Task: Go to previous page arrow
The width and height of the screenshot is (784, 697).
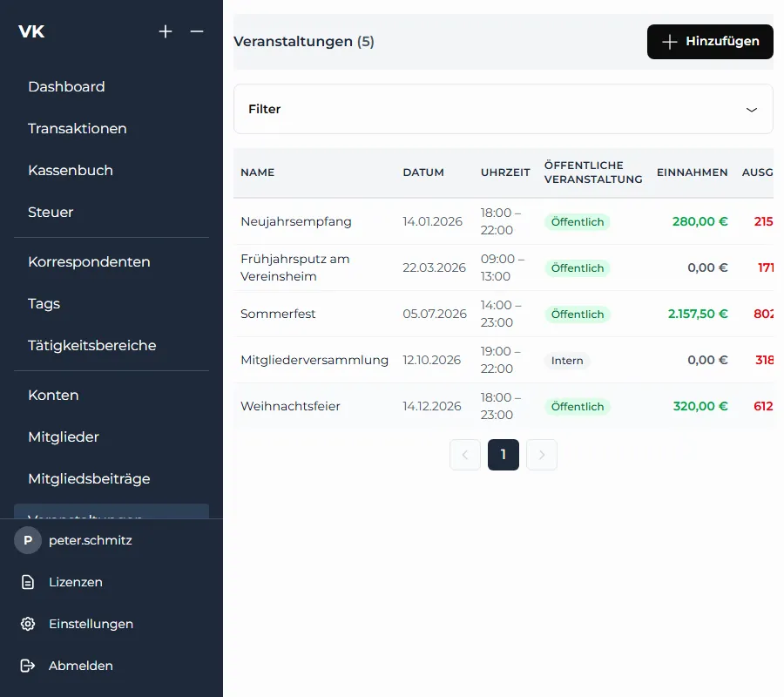Action: 465,455
